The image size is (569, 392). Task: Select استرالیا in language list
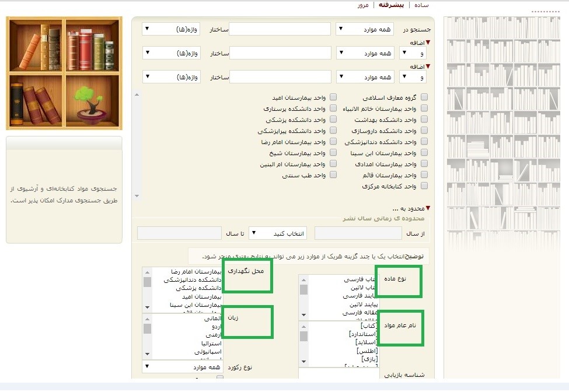point(211,343)
